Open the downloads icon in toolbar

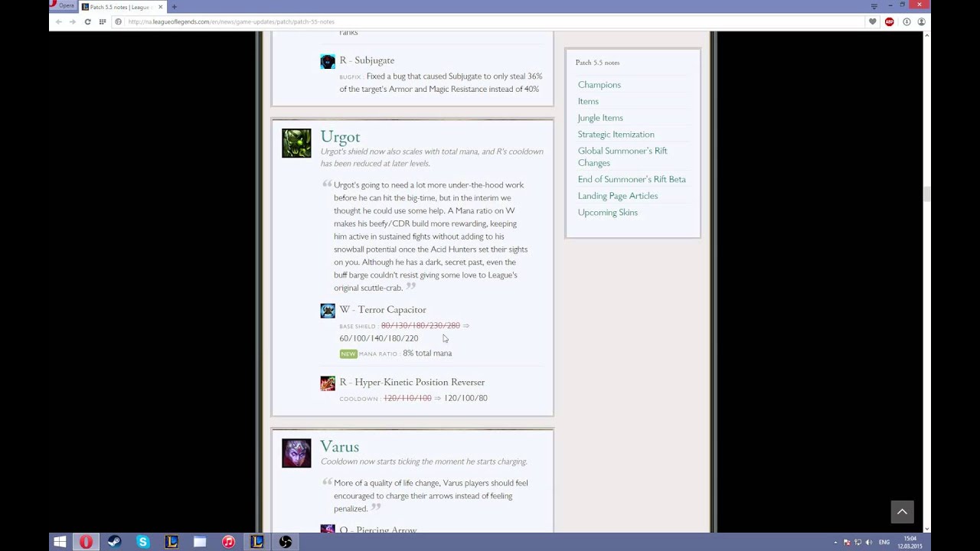click(906, 21)
